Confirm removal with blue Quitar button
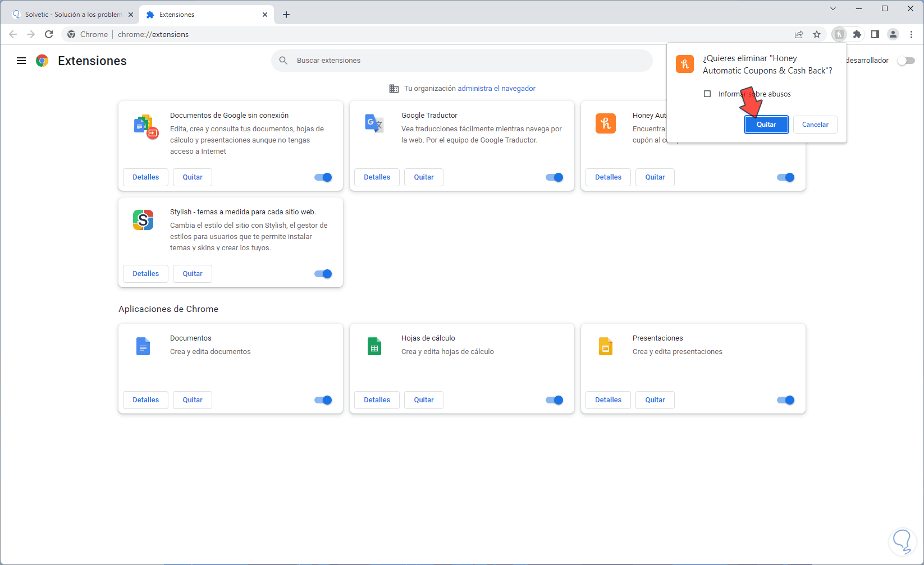This screenshot has width=924, height=565. coord(766,125)
